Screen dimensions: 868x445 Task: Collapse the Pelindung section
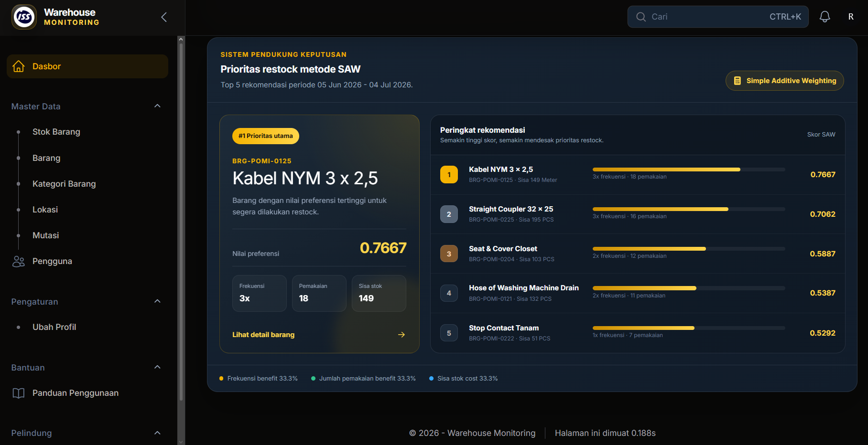click(x=158, y=433)
